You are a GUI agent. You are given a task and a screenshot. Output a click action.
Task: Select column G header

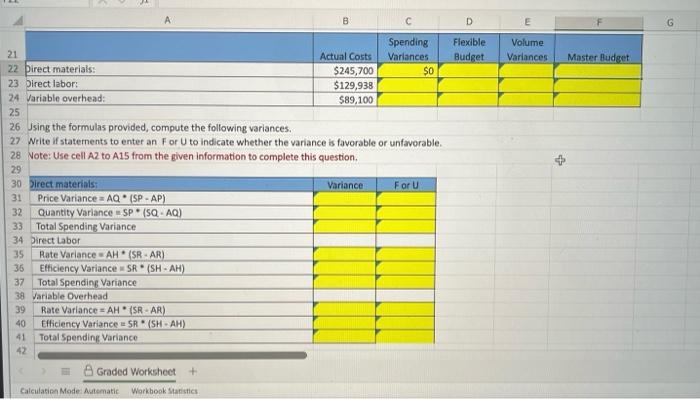(670, 22)
